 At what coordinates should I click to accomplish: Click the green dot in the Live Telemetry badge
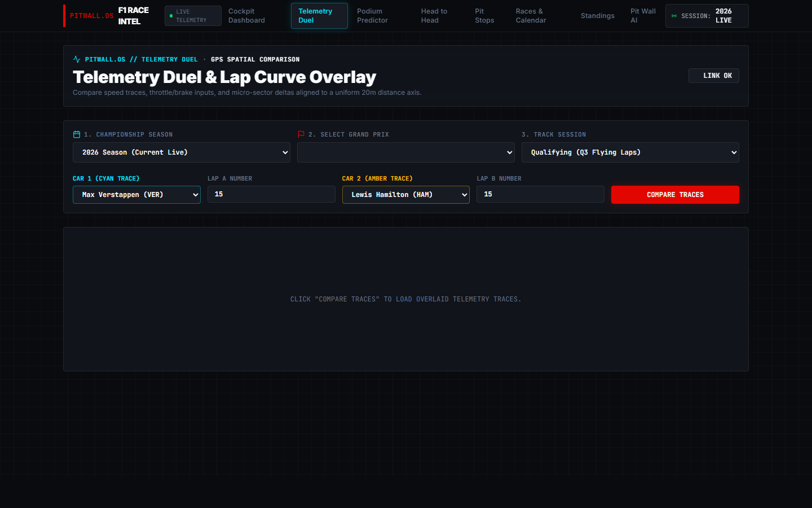tap(171, 16)
